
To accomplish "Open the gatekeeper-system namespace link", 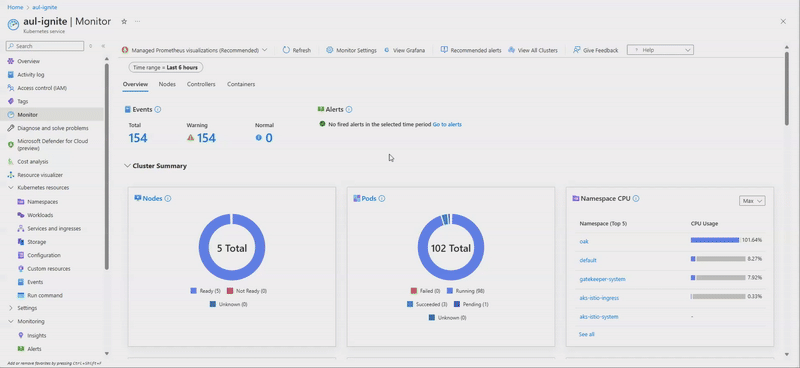I will pyautogui.click(x=602, y=279).
